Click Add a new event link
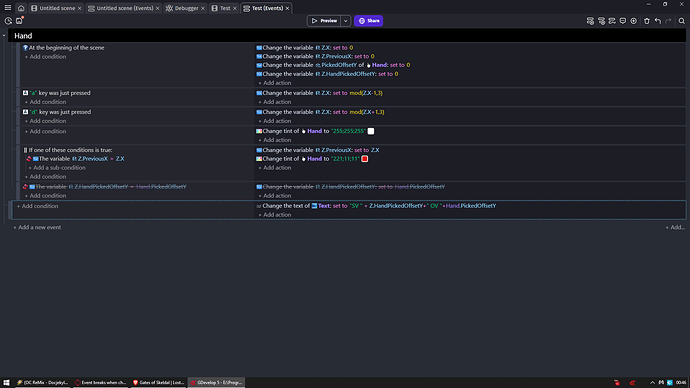 (37, 227)
